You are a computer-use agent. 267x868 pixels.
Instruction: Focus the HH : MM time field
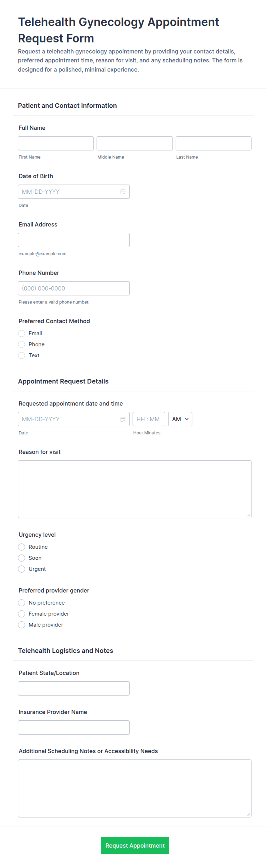149,419
